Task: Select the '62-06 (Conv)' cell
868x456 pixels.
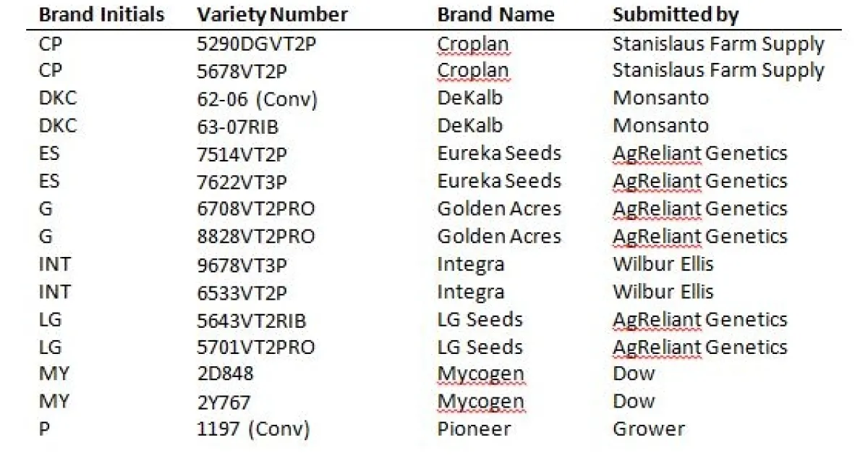Action: pos(257,98)
